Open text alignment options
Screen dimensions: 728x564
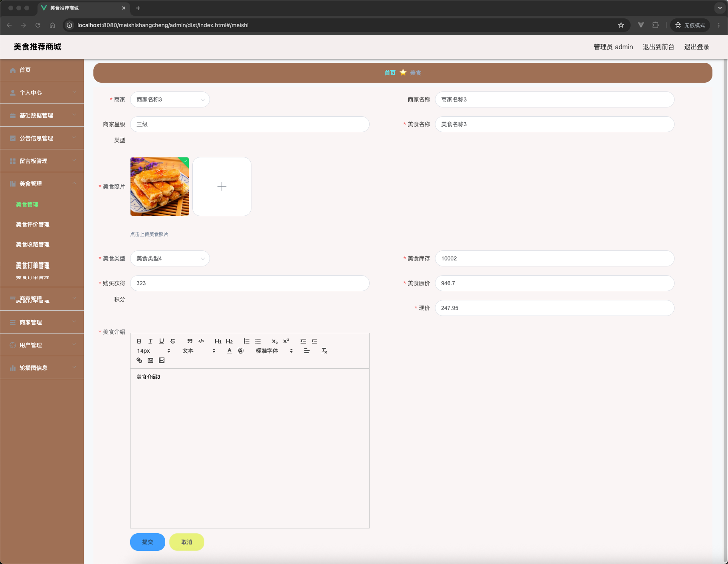(307, 351)
